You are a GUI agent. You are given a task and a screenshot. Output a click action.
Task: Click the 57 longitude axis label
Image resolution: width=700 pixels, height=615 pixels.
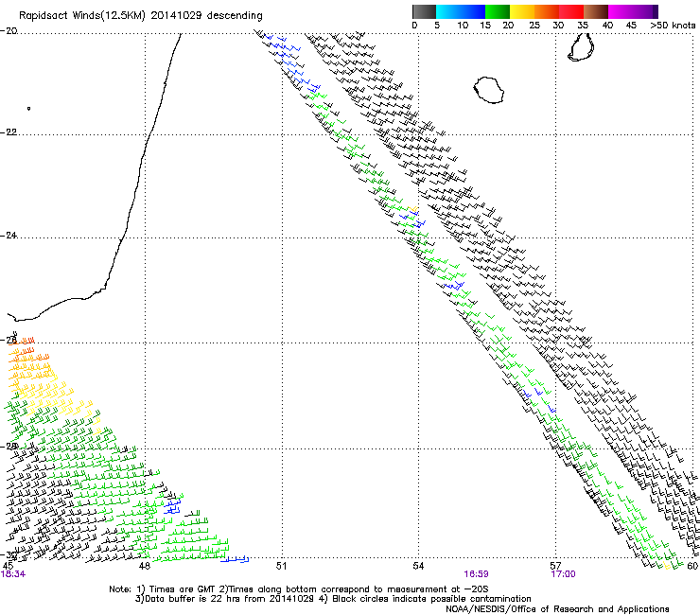coord(555,566)
